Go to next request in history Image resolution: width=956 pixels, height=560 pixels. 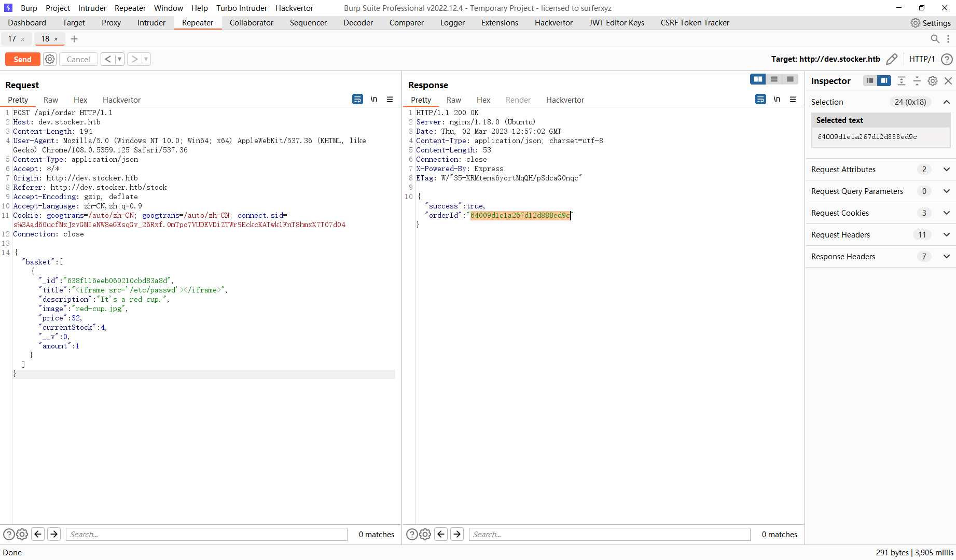pos(135,59)
